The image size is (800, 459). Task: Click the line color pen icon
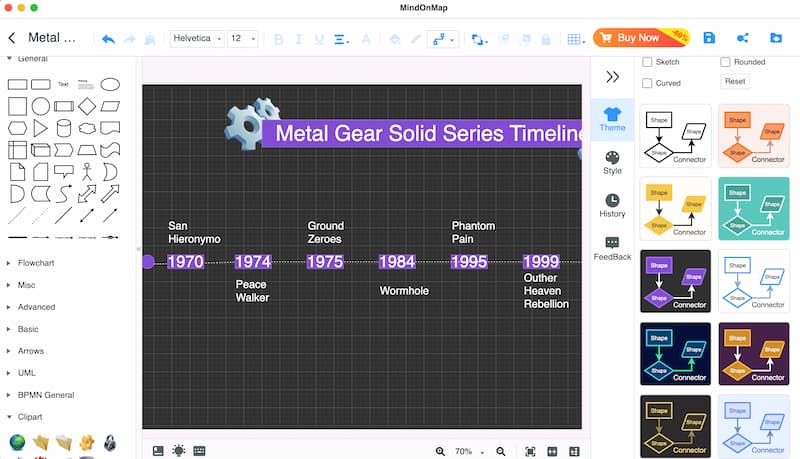point(415,39)
